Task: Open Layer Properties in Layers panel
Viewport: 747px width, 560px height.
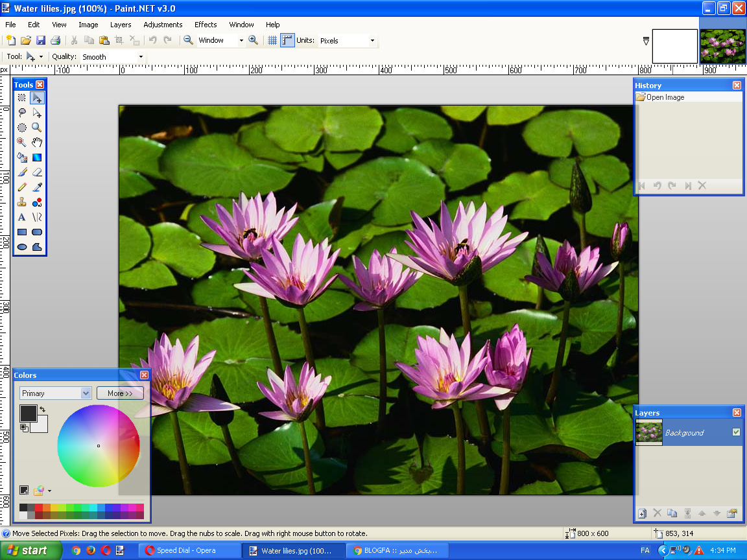Action: 731,513
